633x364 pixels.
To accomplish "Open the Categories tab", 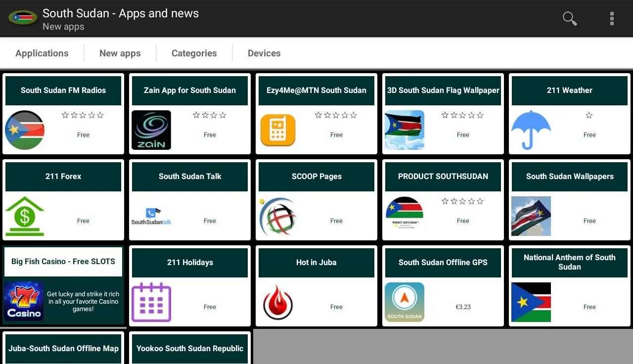I will [x=194, y=53].
